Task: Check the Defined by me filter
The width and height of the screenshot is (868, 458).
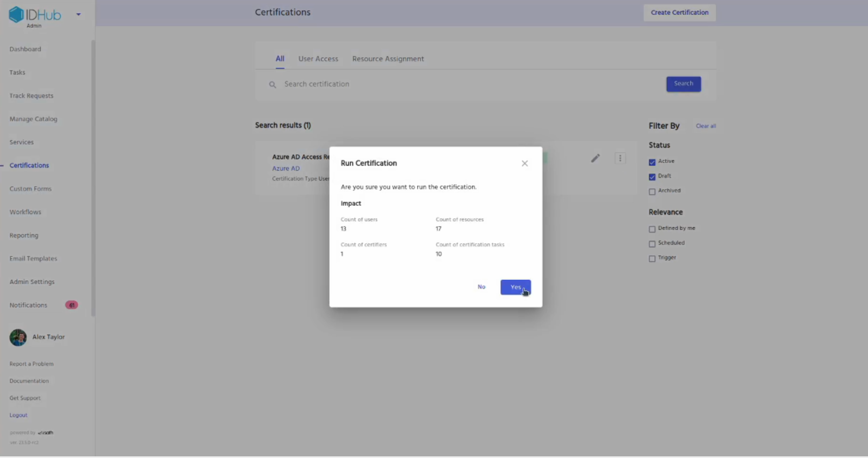Action: point(652,229)
